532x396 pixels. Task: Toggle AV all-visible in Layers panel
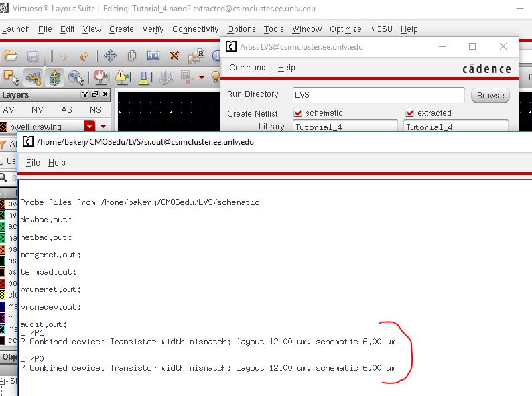pos(9,110)
